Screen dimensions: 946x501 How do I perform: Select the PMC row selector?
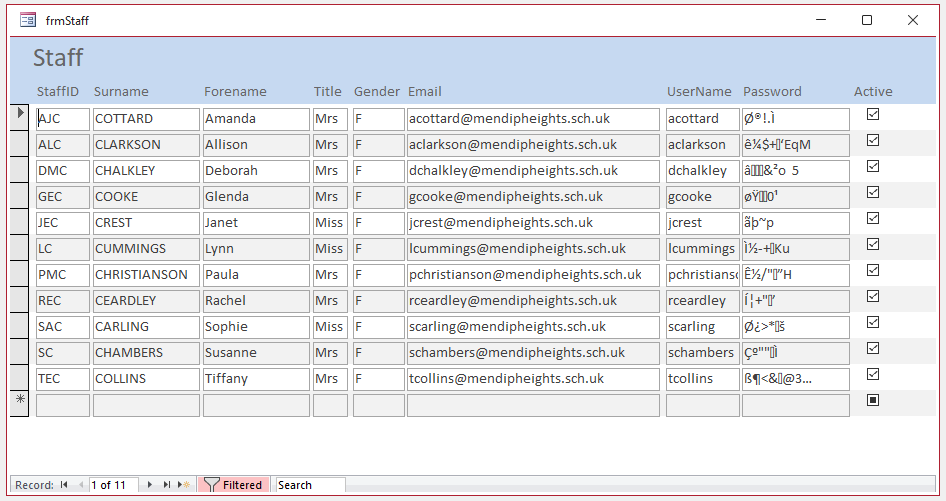[x=20, y=274]
